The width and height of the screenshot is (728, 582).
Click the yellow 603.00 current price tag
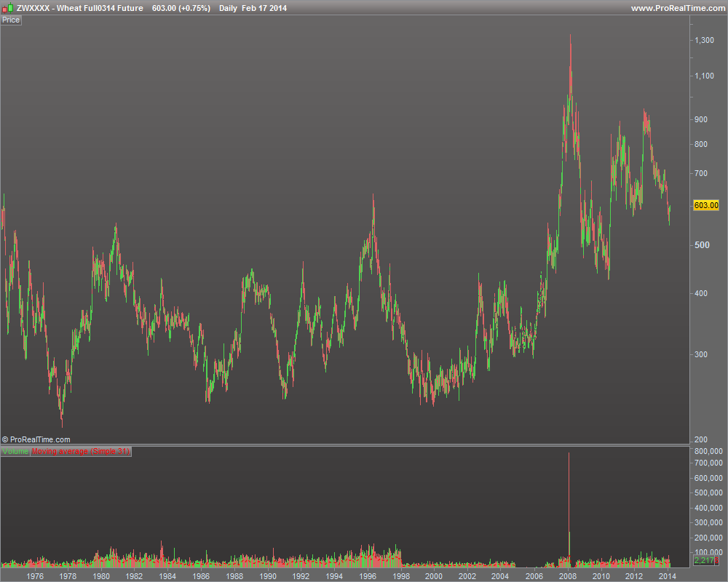706,206
